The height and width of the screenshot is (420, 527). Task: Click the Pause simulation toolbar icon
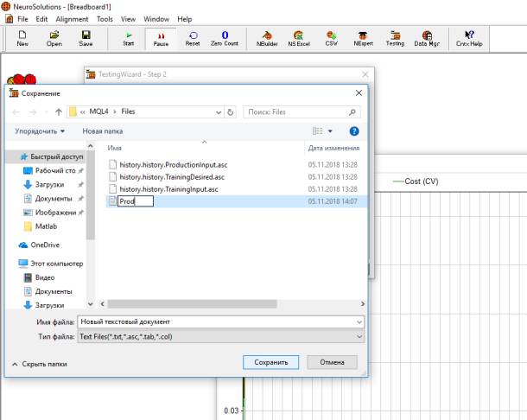coord(161,38)
